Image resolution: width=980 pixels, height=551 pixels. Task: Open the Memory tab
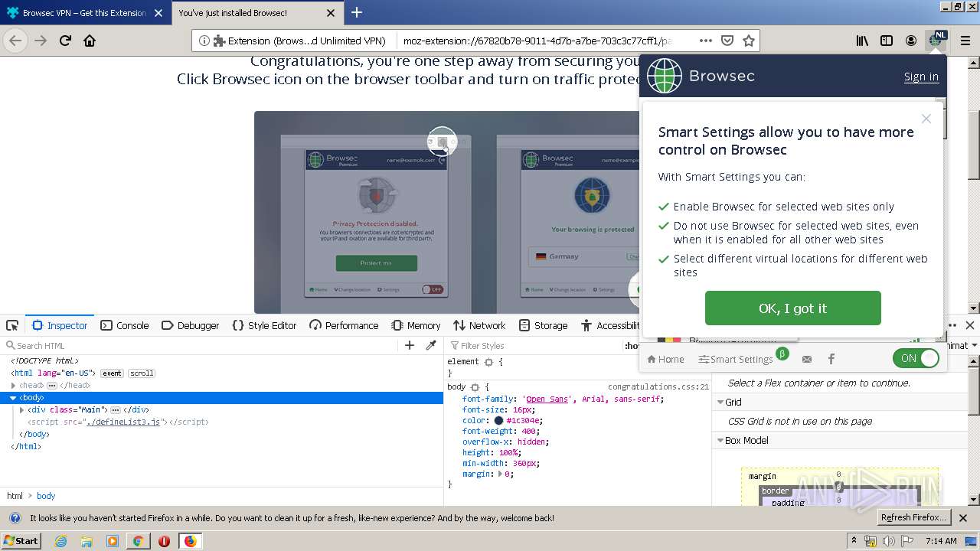[x=416, y=325]
